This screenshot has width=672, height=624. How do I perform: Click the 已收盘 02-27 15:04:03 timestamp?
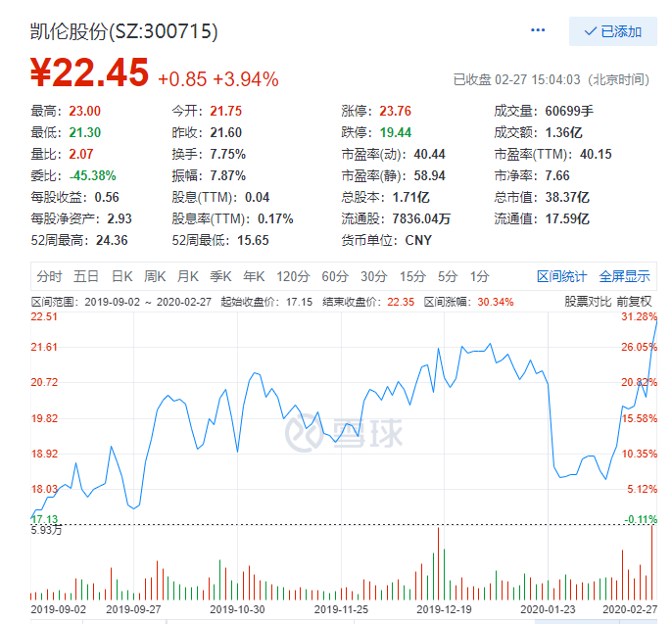[516, 79]
